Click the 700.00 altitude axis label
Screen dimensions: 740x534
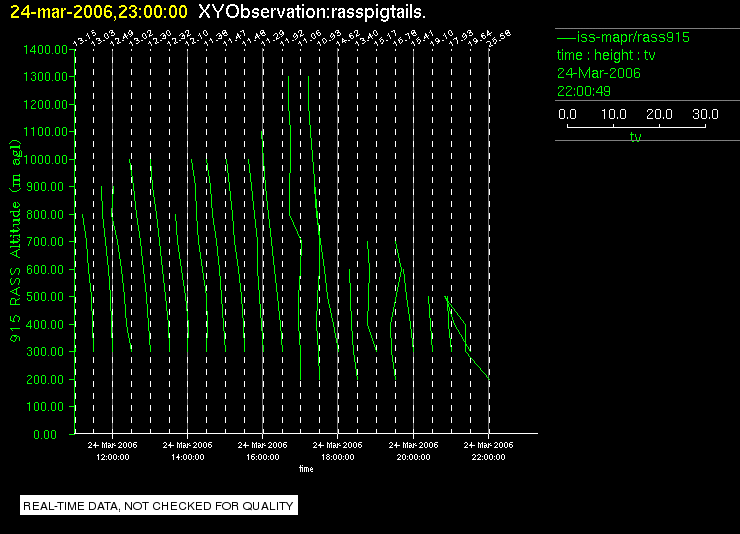click(x=45, y=242)
